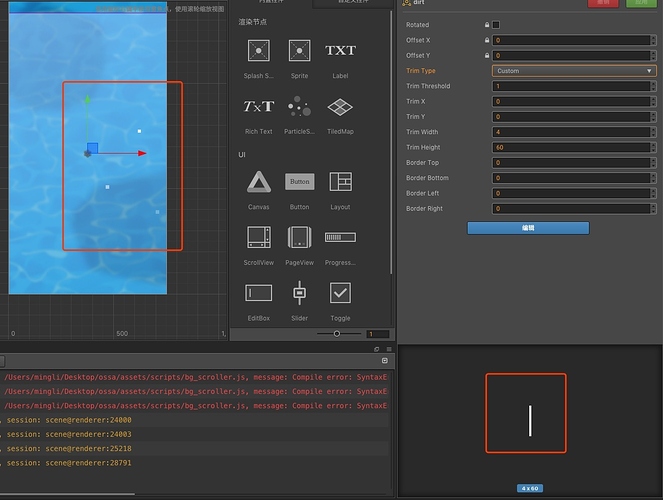Choose the TiledMap node icon
This screenshot has width=663, height=500.
[x=340, y=107]
